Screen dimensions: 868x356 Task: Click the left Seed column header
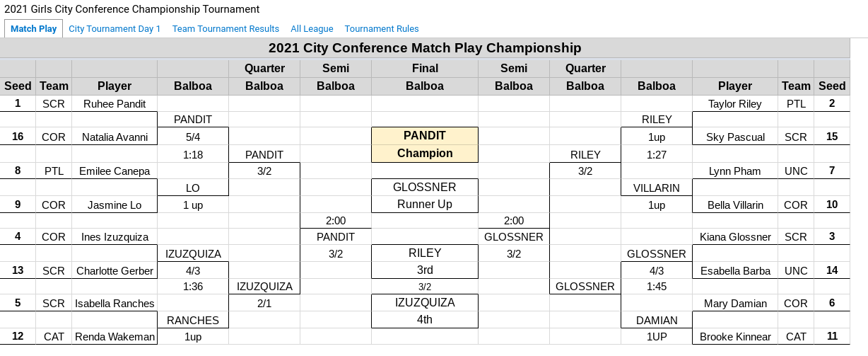click(18, 86)
